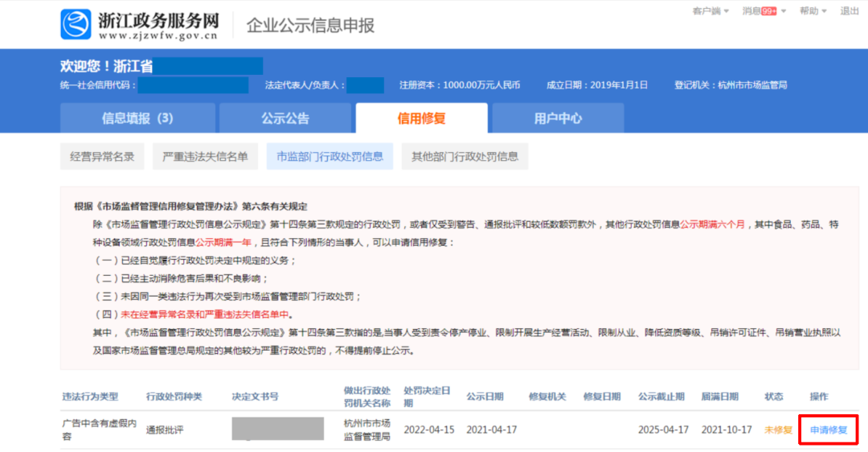The width and height of the screenshot is (868, 452).
Task: Switch to the 信息填报 (3) tab
Action: click(137, 118)
